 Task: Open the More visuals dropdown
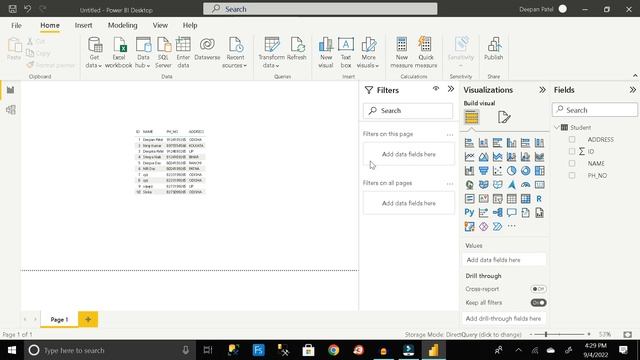click(368, 53)
